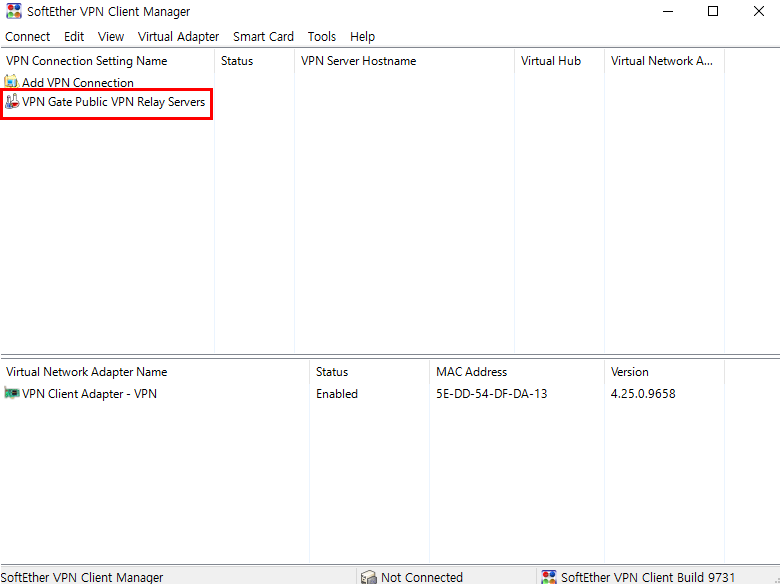Click the VPN Client Adapter network card icon
Image resolution: width=780 pixels, height=584 pixels.
click(11, 393)
